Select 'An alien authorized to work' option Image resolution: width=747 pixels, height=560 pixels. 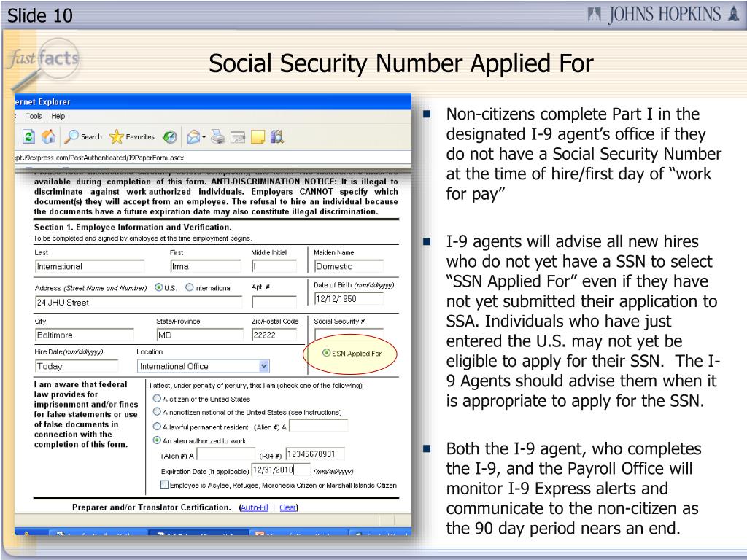157,440
